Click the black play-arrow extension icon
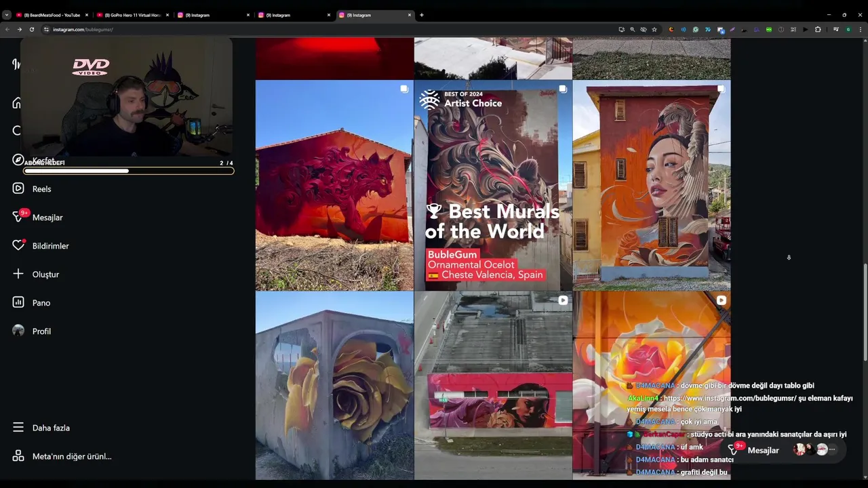Image resolution: width=868 pixels, height=488 pixels. pyautogui.click(x=806, y=29)
